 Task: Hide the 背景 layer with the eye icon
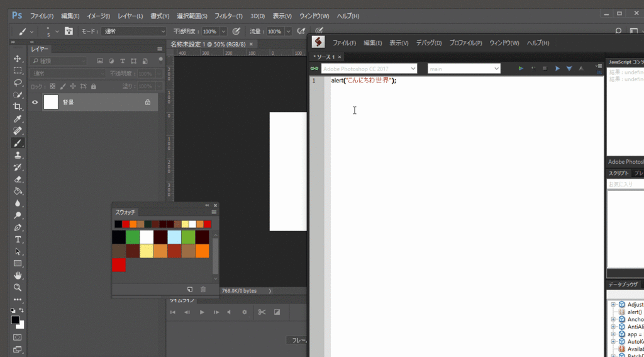[35, 103]
